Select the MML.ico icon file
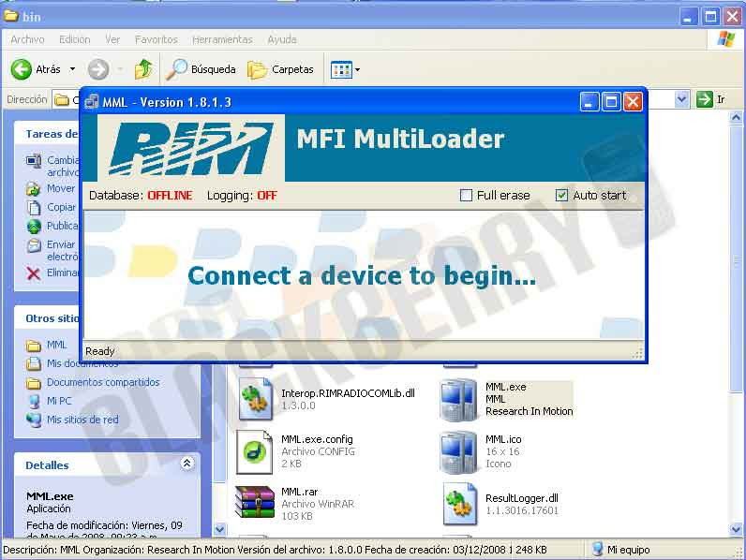The width and height of the screenshot is (746, 560). tap(459, 452)
